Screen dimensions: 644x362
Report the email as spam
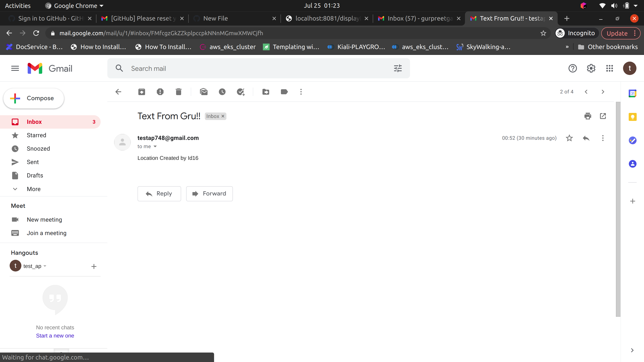coord(160,92)
